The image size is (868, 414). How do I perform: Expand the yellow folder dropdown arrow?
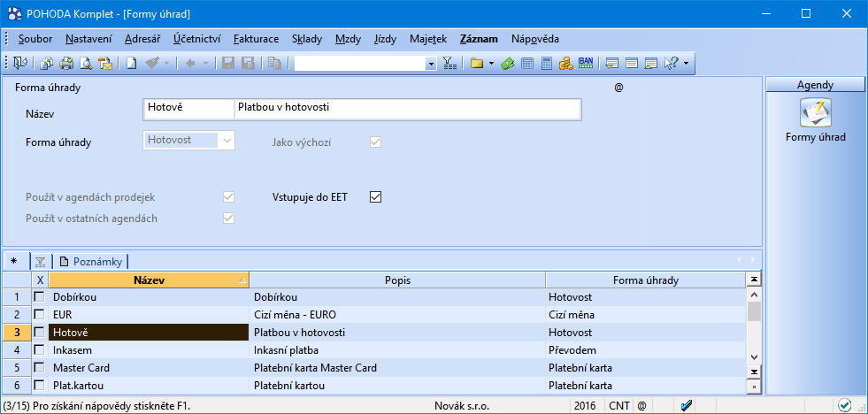(492, 64)
